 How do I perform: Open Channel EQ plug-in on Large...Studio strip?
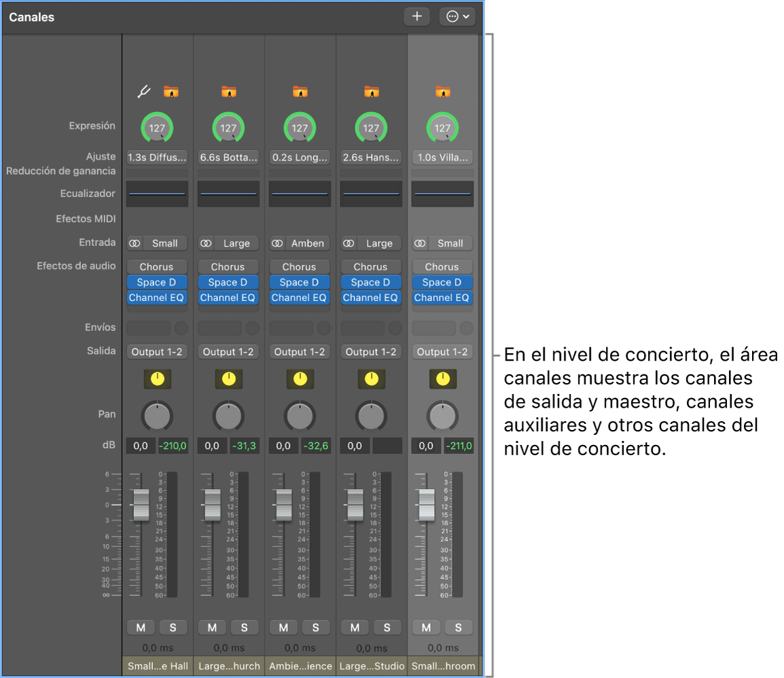370,298
